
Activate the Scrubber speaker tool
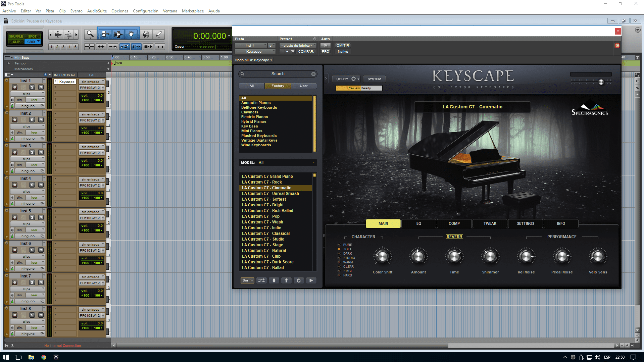point(146,34)
